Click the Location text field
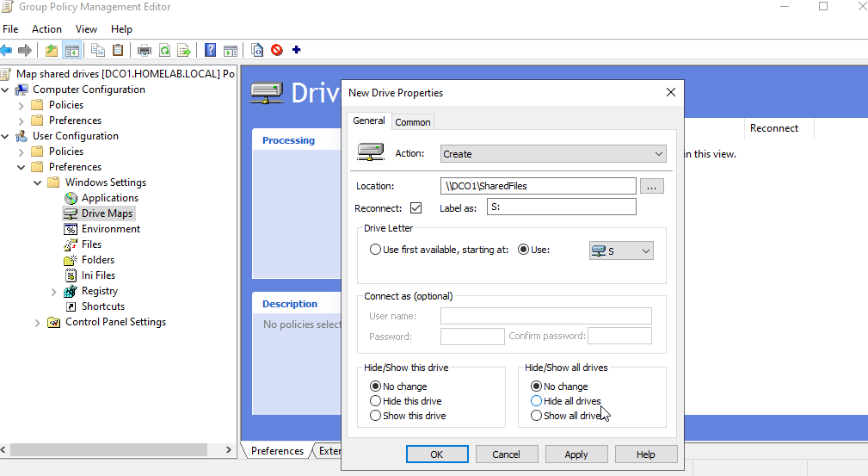This screenshot has width=868, height=476. [538, 186]
